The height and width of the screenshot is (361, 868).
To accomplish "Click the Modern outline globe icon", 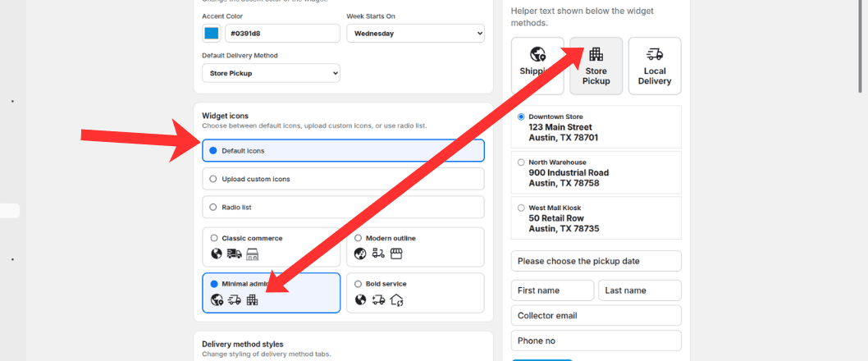I will coord(360,254).
